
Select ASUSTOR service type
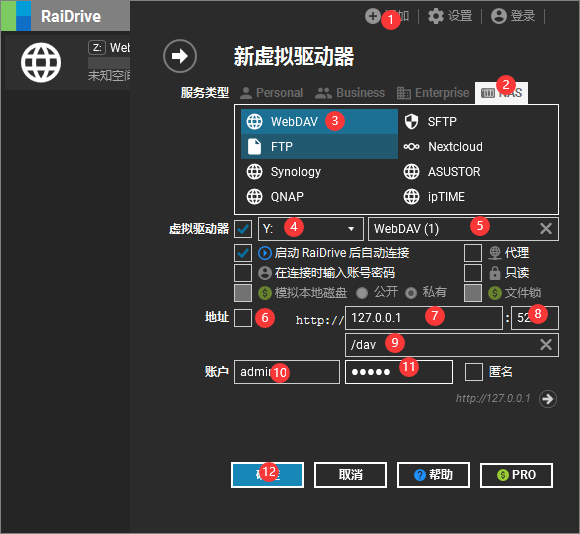[x=477, y=172]
